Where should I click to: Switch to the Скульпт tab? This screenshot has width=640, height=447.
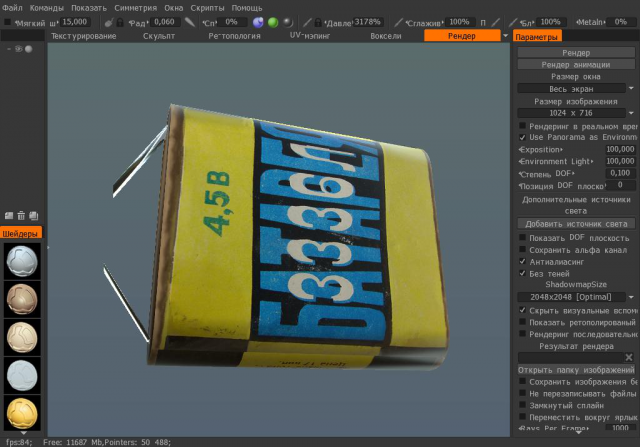tap(159, 36)
